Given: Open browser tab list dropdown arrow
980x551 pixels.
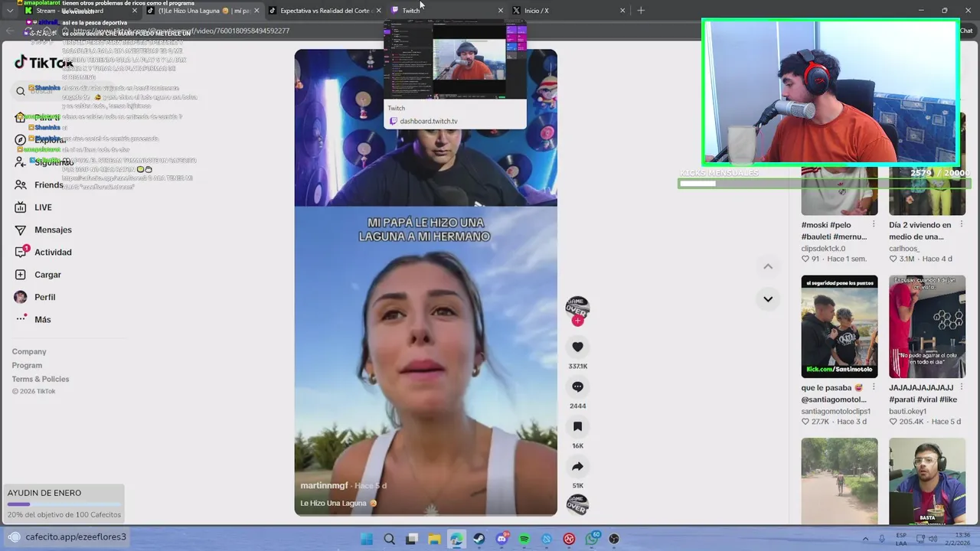Looking at the screenshot, I should point(10,11).
